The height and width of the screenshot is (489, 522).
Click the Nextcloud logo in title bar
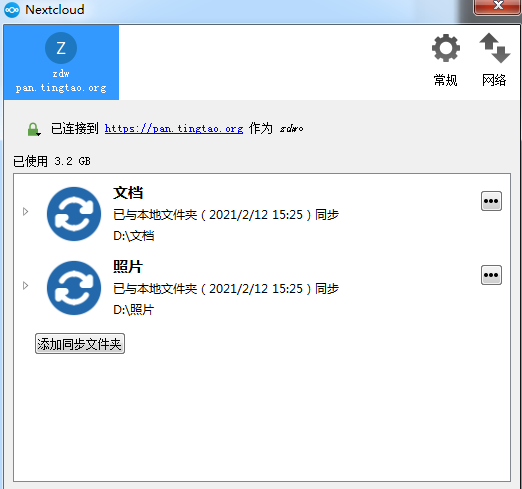pos(12,10)
